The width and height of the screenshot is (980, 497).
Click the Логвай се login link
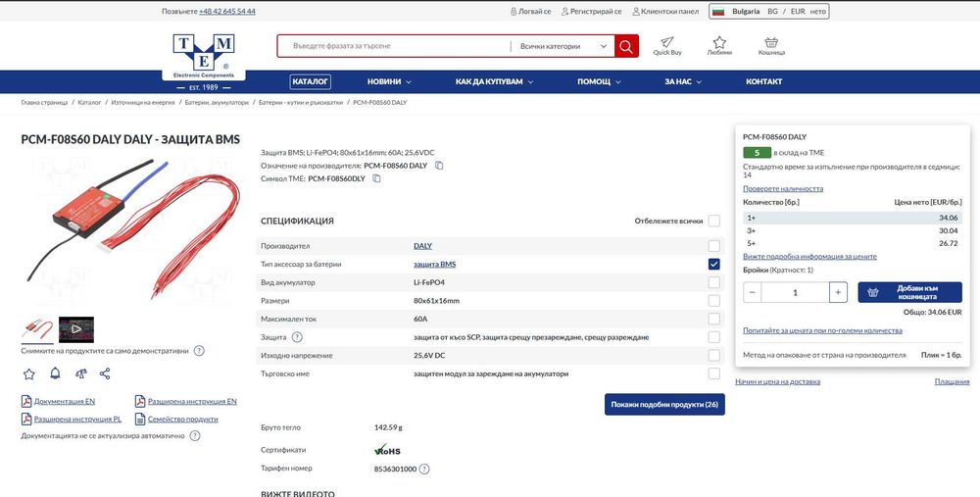(x=530, y=11)
